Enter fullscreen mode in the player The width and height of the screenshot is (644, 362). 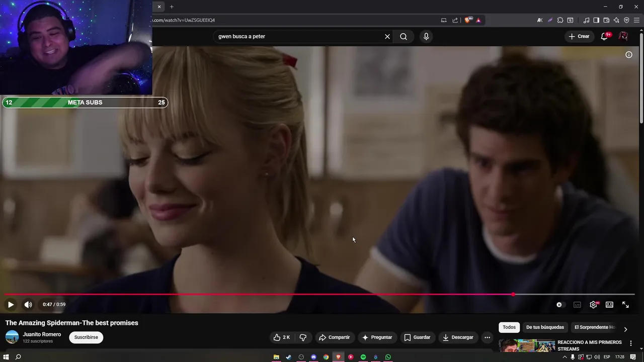625,305
